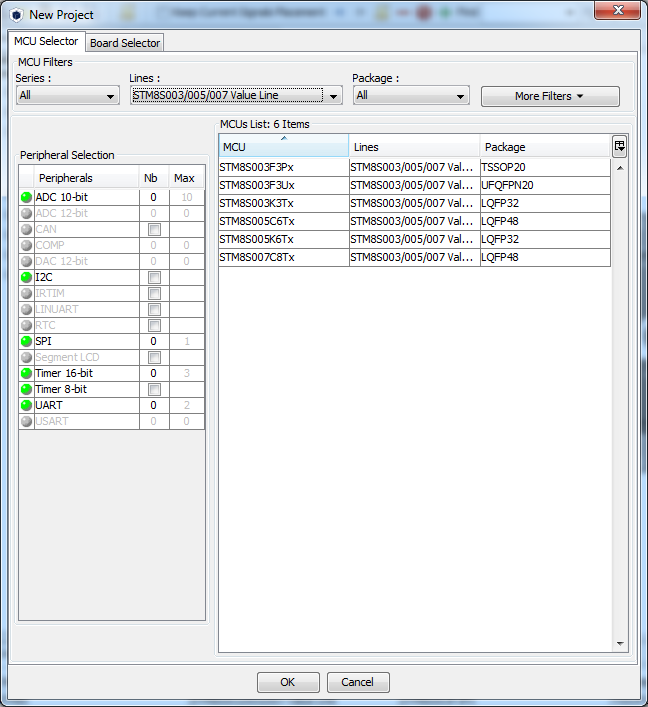Click the grey status dot beside ADC 12-bit
This screenshot has height=707, width=648.
27,213
